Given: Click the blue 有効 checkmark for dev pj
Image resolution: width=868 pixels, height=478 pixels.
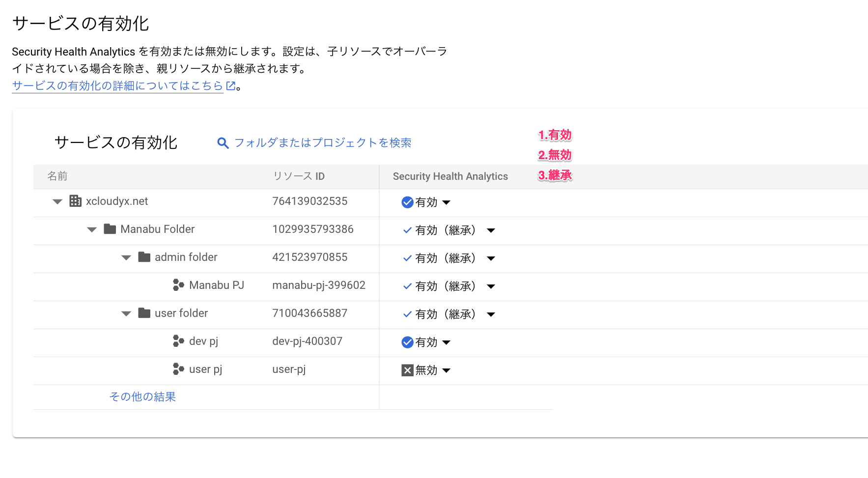Looking at the screenshot, I should pos(407,342).
